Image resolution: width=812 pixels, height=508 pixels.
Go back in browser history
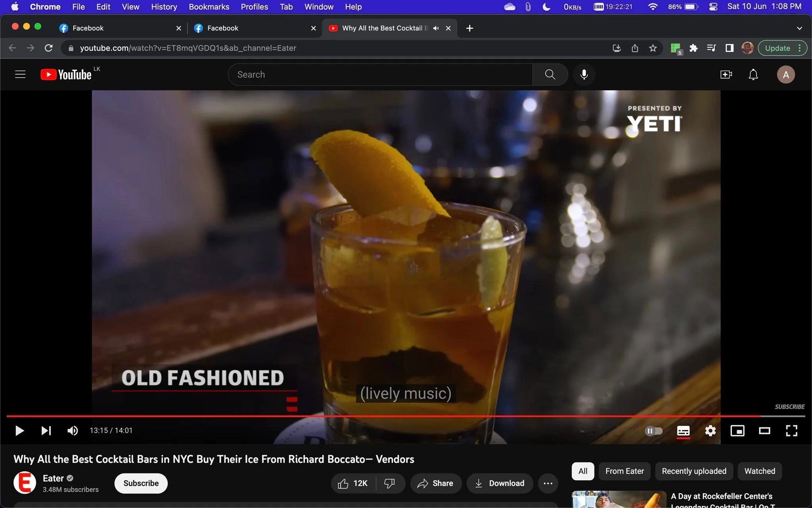(x=12, y=48)
